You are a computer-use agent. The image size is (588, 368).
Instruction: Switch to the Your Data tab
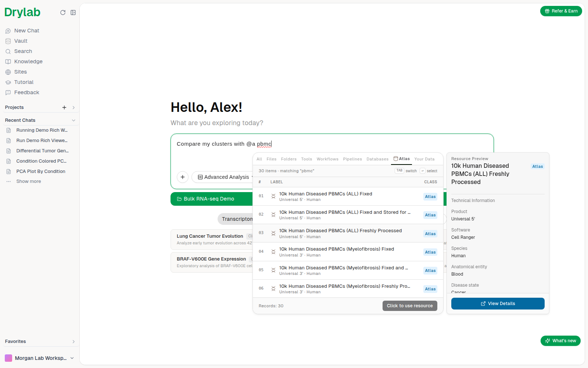tap(424, 159)
